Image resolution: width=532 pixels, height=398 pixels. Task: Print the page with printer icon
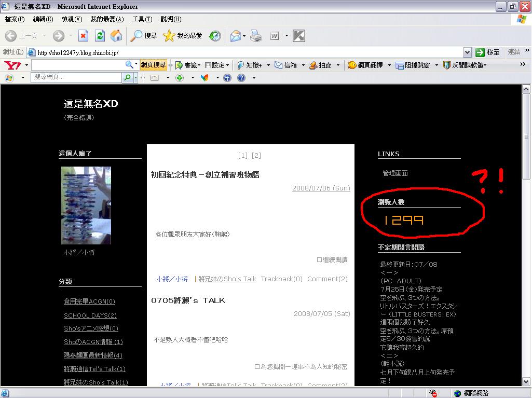click(256, 36)
